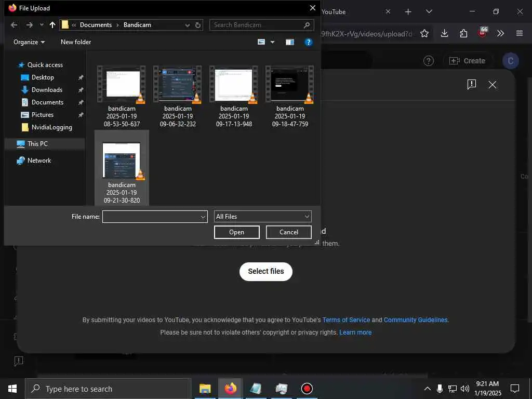Screen dimensions: 532x399
Task: Expand address bar history dropdown
Action: coord(187,25)
